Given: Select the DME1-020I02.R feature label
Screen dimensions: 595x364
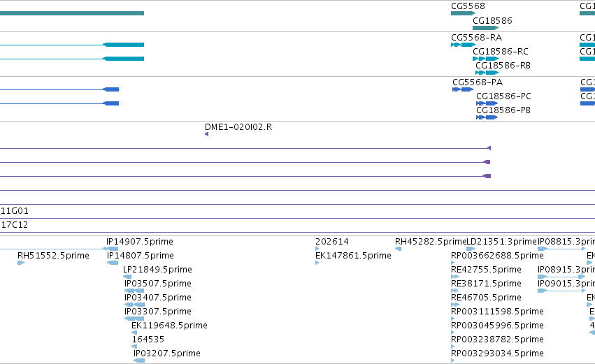Looking at the screenshot, I should pyautogui.click(x=238, y=127).
